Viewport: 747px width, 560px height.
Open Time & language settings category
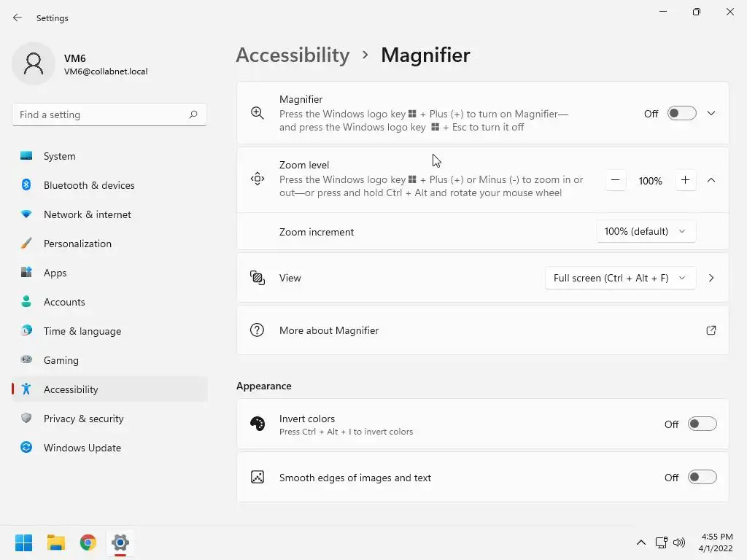[x=82, y=331]
